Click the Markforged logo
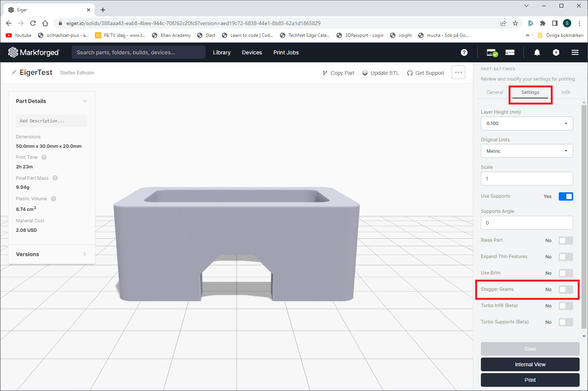 [x=34, y=52]
